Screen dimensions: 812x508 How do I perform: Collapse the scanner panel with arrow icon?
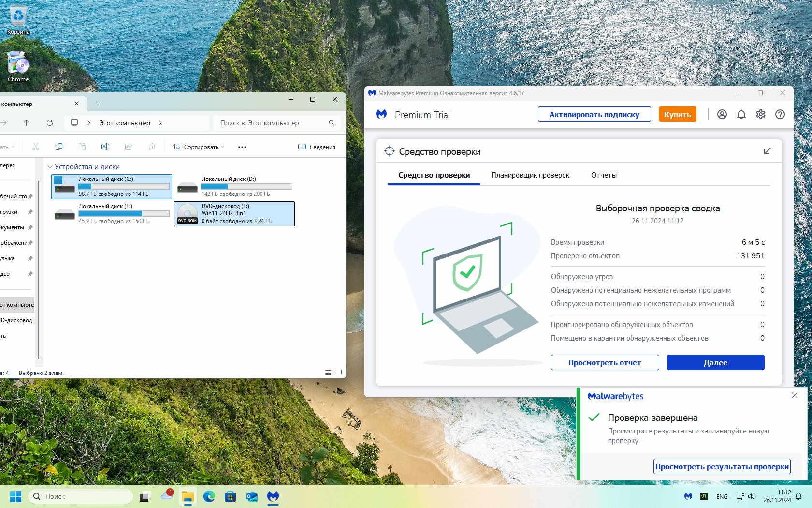point(767,151)
